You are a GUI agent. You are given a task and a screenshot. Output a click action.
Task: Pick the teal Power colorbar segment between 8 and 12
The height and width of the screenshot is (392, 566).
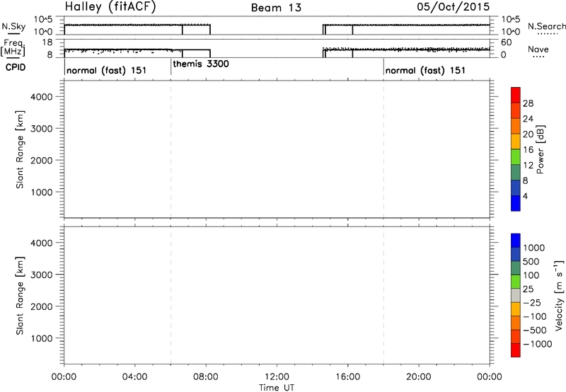516,172
